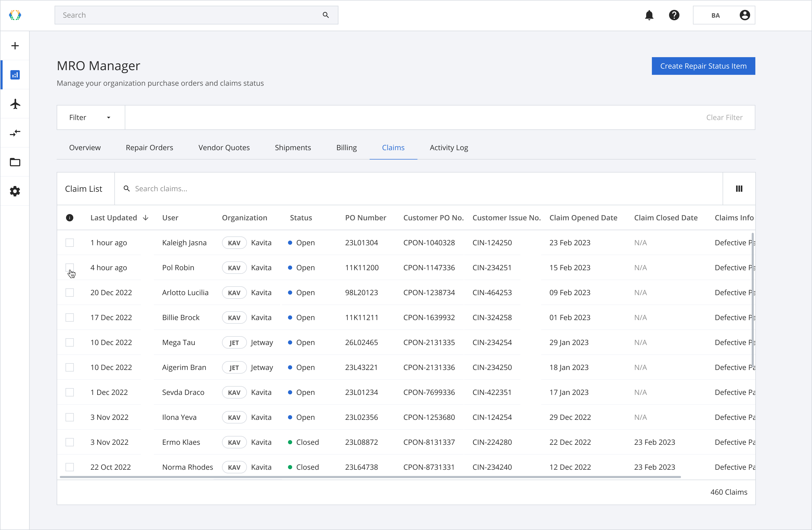Open the folder icon in sidebar
This screenshot has width=812, height=530.
coord(15,162)
